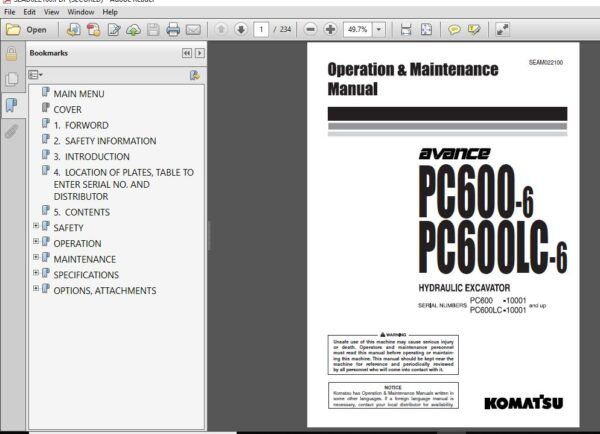Click the fit one full page icon
Viewport: 600px width, 434px height.
426,29
